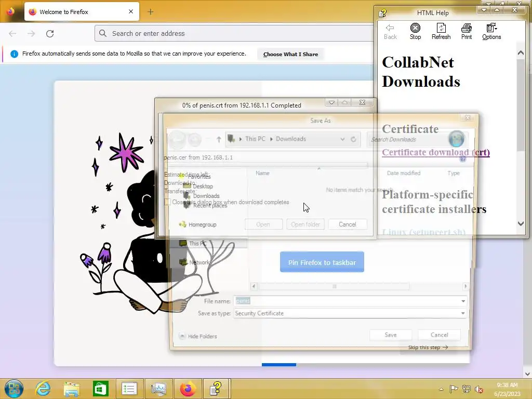Select the Welcome to Firefox tab
This screenshot has width=532, height=399.
point(82,12)
